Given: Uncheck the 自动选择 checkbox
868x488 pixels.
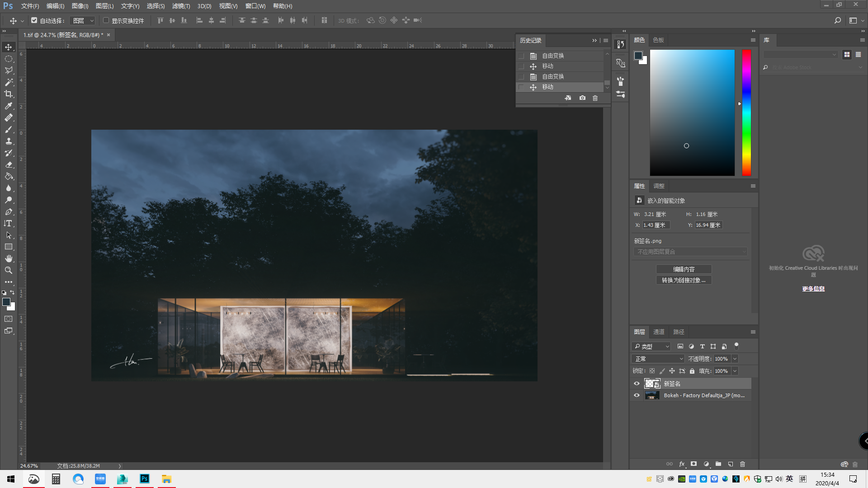Looking at the screenshot, I should tap(34, 20).
